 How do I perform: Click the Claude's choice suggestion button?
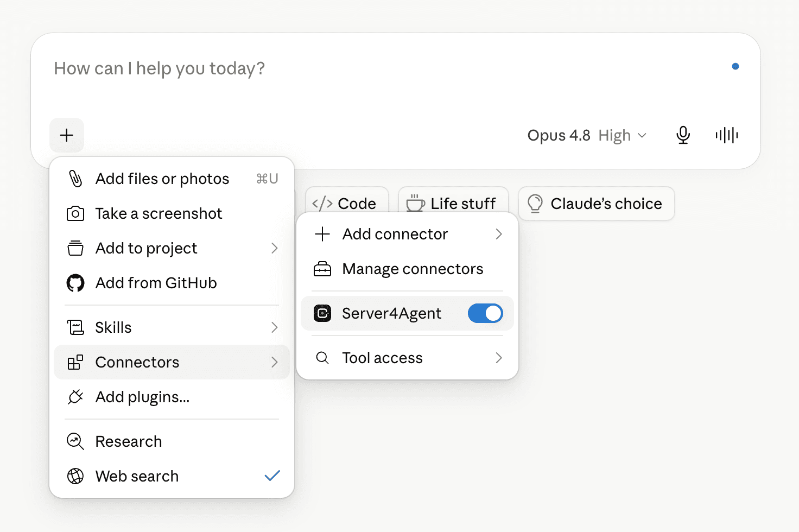coord(596,204)
